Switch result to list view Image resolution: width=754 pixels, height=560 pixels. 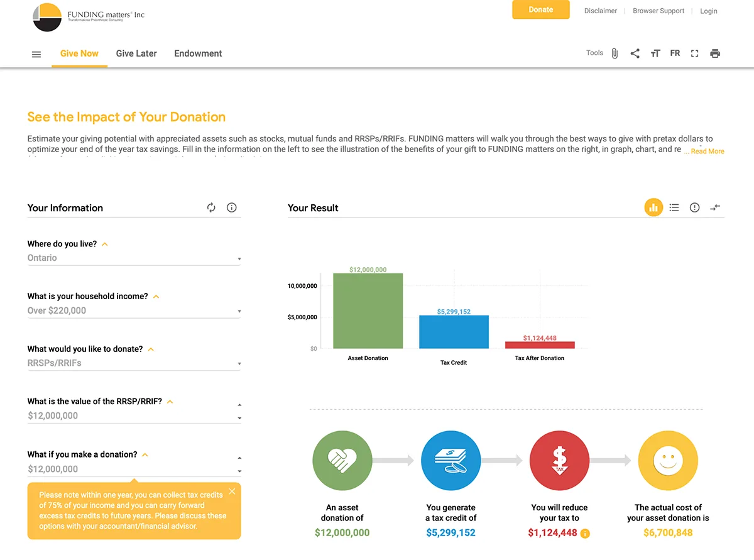[x=674, y=207]
